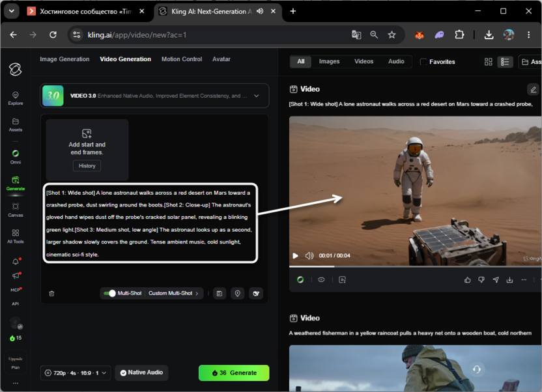Screen dimensions: 542x392
Task: Switch to list view layout
Action: click(x=505, y=62)
